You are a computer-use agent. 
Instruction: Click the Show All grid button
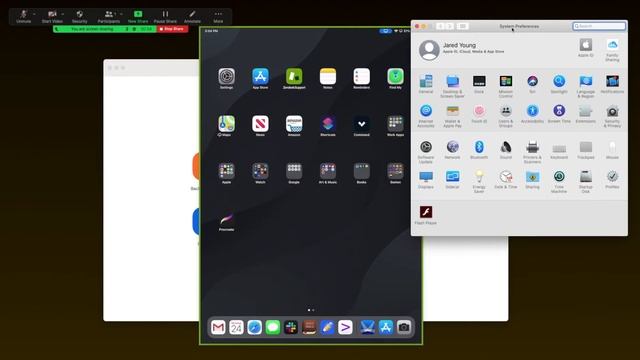click(462, 26)
